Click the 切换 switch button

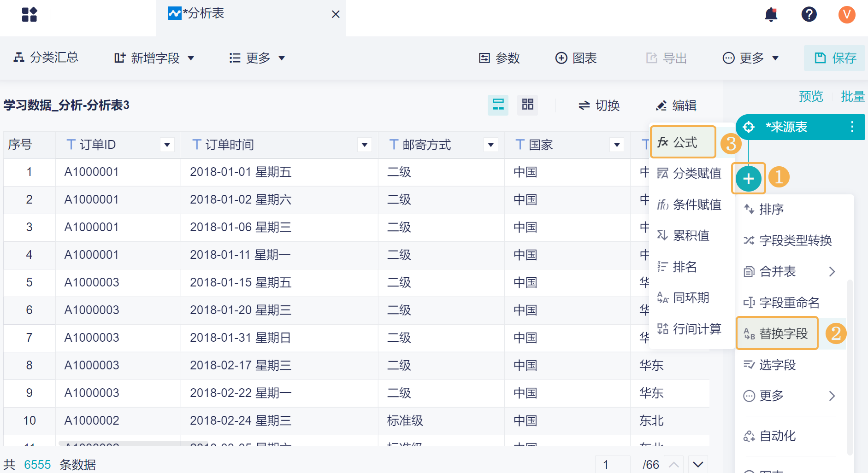click(599, 105)
